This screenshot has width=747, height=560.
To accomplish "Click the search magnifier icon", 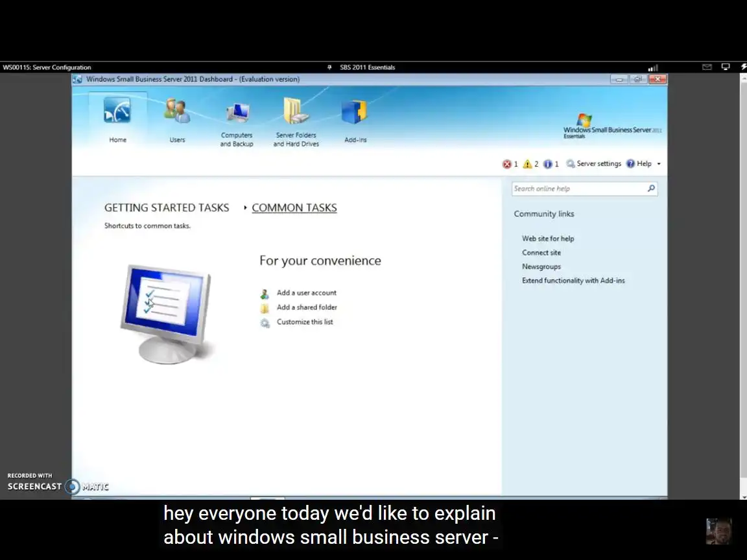I will click(x=651, y=189).
